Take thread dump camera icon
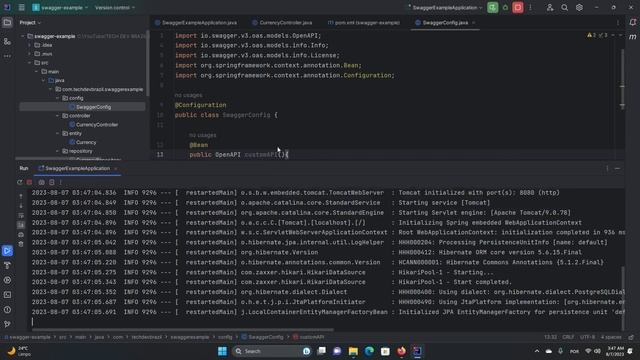The height and width of the screenshot is (360, 640). click(x=41, y=182)
